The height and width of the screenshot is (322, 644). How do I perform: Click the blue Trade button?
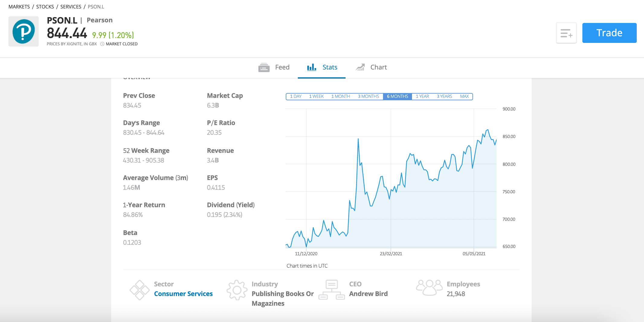tap(609, 33)
